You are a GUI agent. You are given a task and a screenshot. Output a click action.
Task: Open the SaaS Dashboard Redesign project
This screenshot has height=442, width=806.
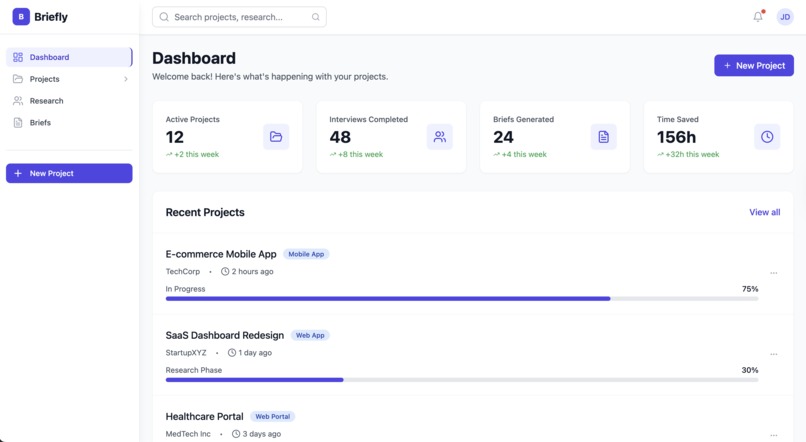click(225, 335)
